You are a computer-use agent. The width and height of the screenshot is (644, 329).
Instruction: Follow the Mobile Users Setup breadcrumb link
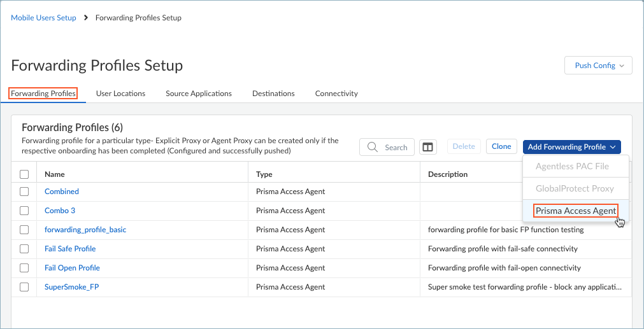tap(43, 18)
